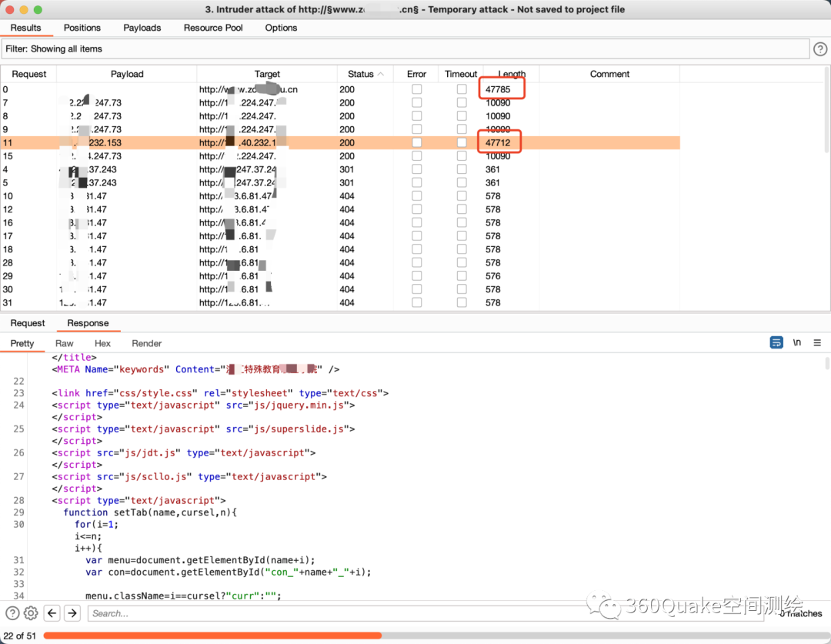
Task: Click length 576 in request 29 row
Action: pos(493,275)
